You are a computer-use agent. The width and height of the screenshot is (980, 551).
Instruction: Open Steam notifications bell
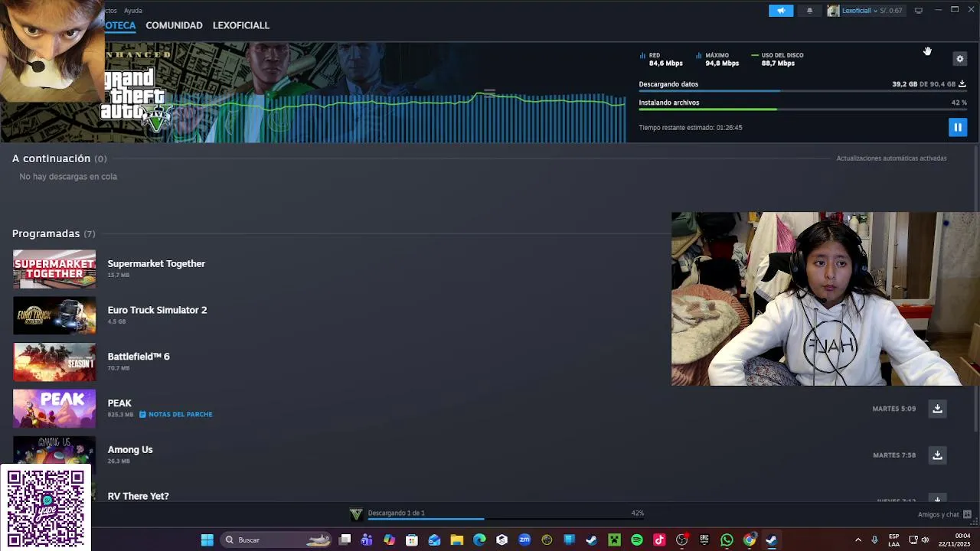click(x=809, y=11)
